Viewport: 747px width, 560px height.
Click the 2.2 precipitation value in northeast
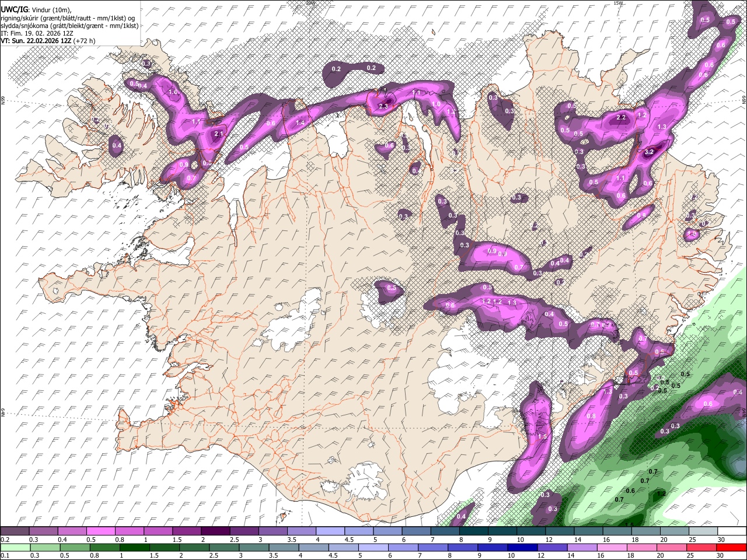pos(621,117)
